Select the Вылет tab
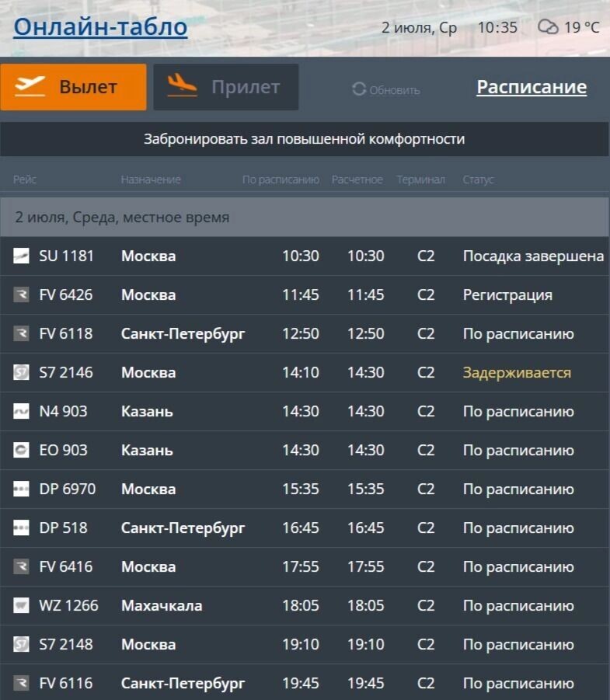The width and height of the screenshot is (610, 700). pos(74,86)
